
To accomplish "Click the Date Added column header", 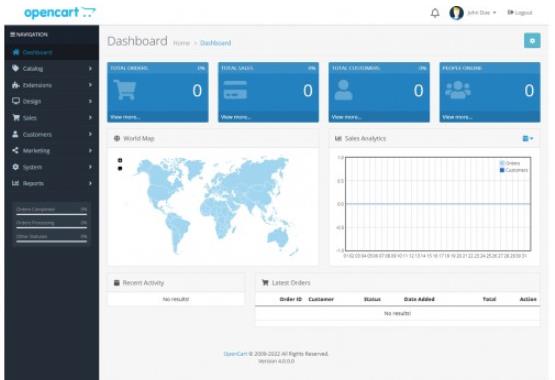I will tap(419, 299).
